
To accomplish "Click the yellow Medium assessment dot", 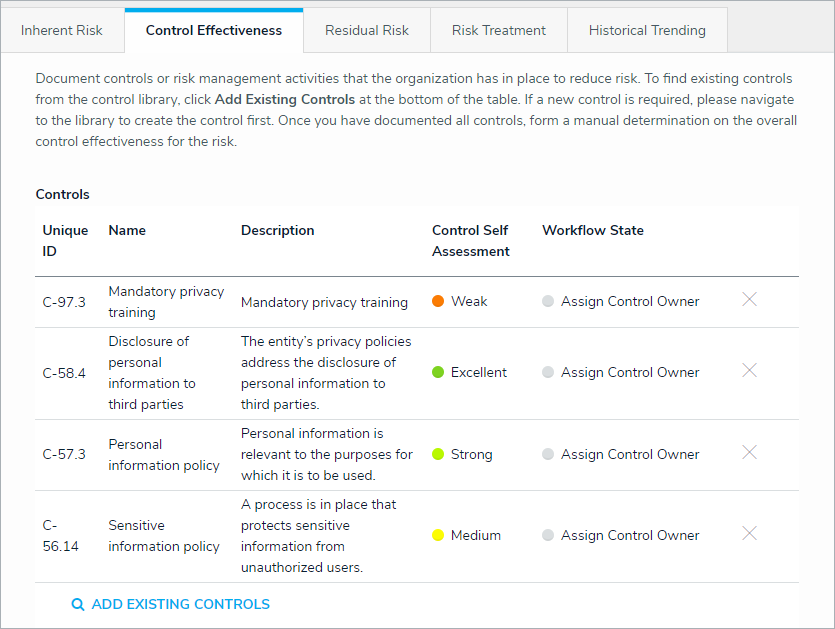I will pos(438,535).
